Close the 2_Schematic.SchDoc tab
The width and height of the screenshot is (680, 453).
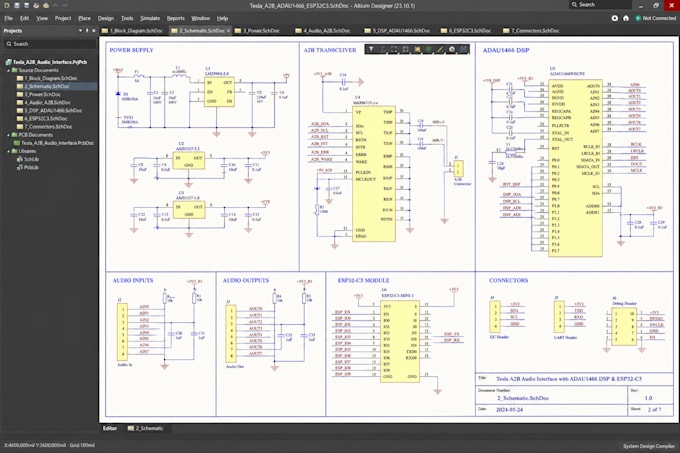point(229,31)
